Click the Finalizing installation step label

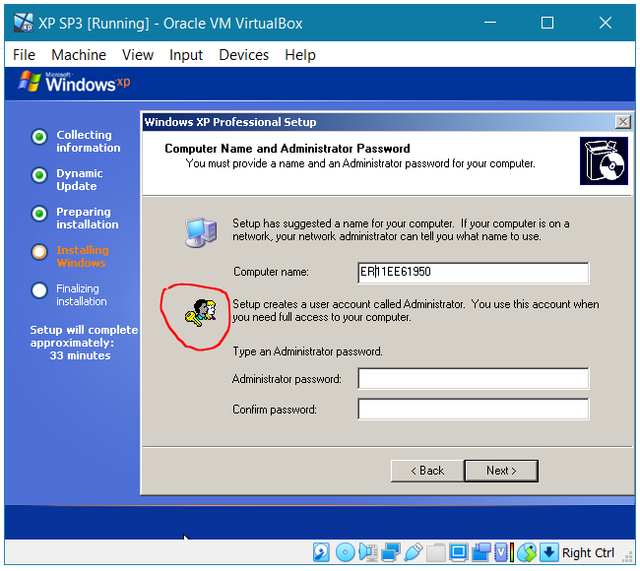pos(81,295)
